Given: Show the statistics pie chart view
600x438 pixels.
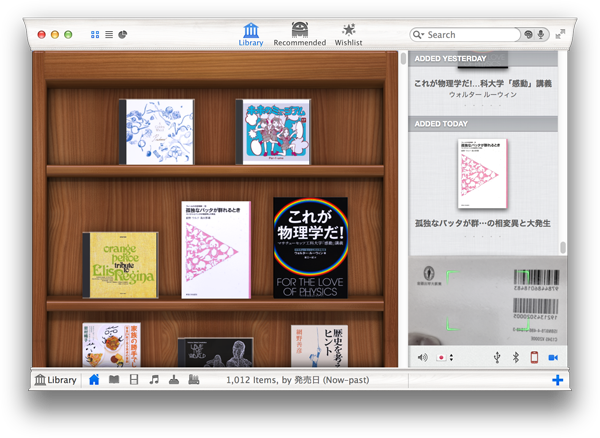Looking at the screenshot, I should click(123, 34).
